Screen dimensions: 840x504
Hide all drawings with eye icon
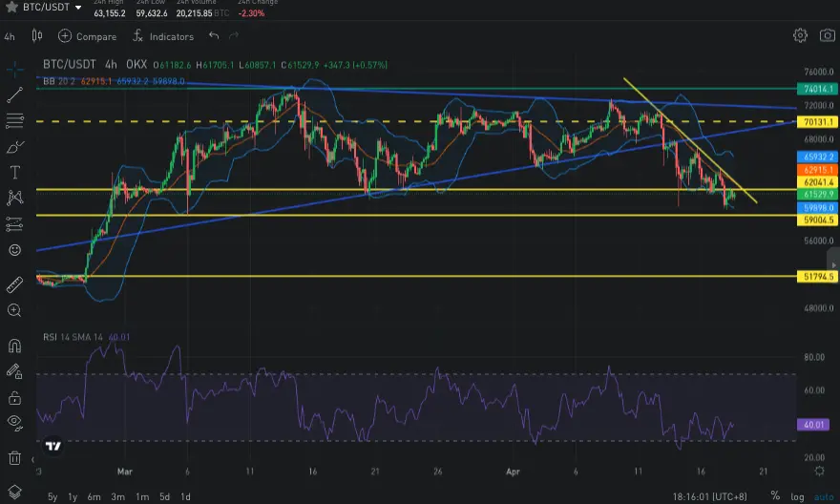click(14, 422)
